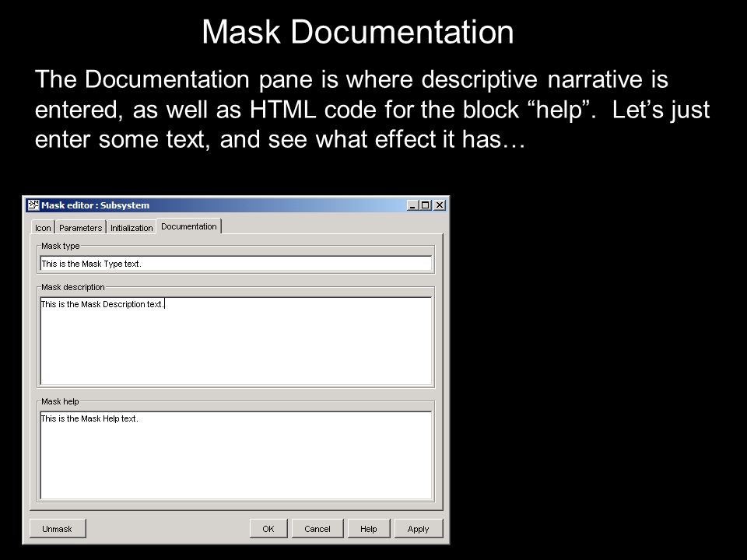
Task: Click the Unmask button
Action: tap(57, 529)
